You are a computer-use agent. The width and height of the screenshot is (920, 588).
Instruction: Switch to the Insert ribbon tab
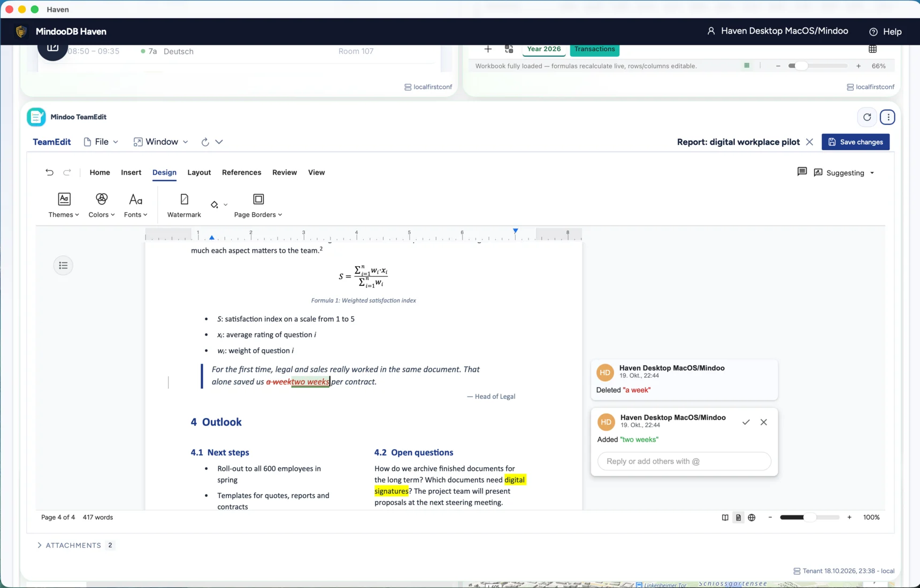pos(131,172)
